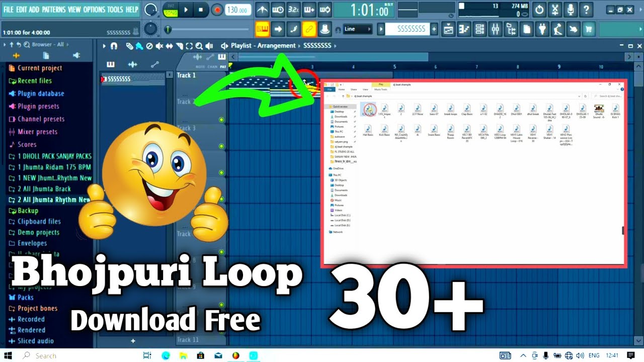Expand Current project in browser
Image resolution: width=644 pixels, height=362 pixels.
pyautogui.click(x=40, y=68)
